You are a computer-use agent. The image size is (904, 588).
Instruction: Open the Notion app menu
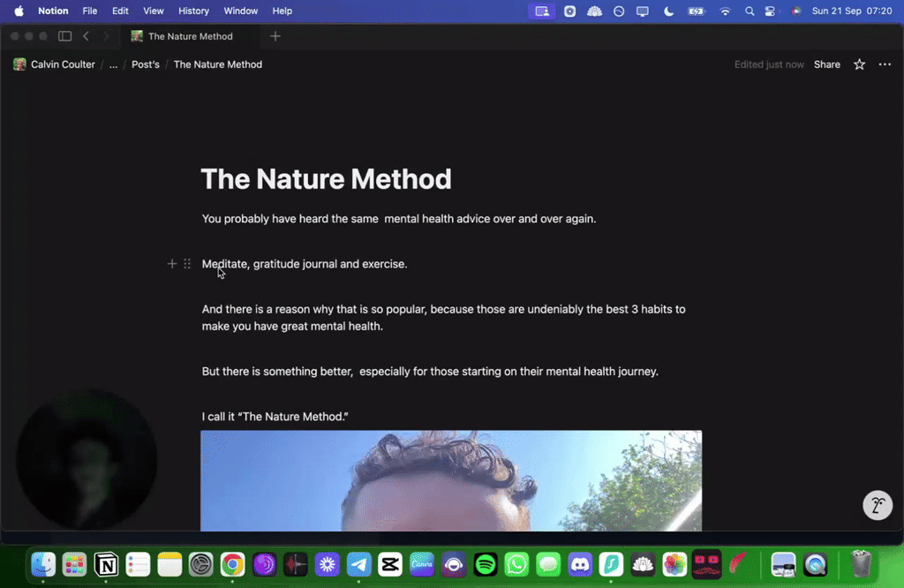coord(53,11)
